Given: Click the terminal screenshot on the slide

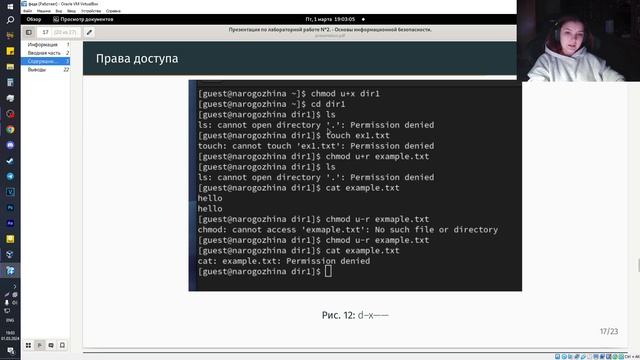Looking at the screenshot, I should click(355, 186).
